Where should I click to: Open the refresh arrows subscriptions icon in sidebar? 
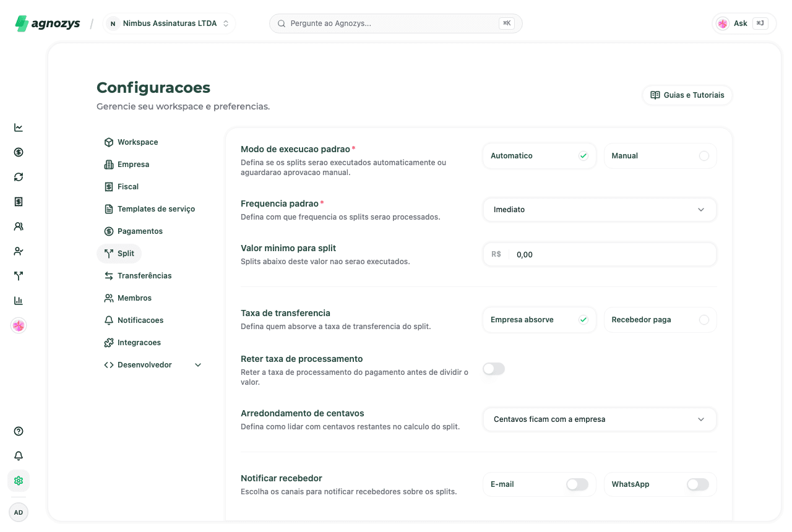[x=19, y=177]
